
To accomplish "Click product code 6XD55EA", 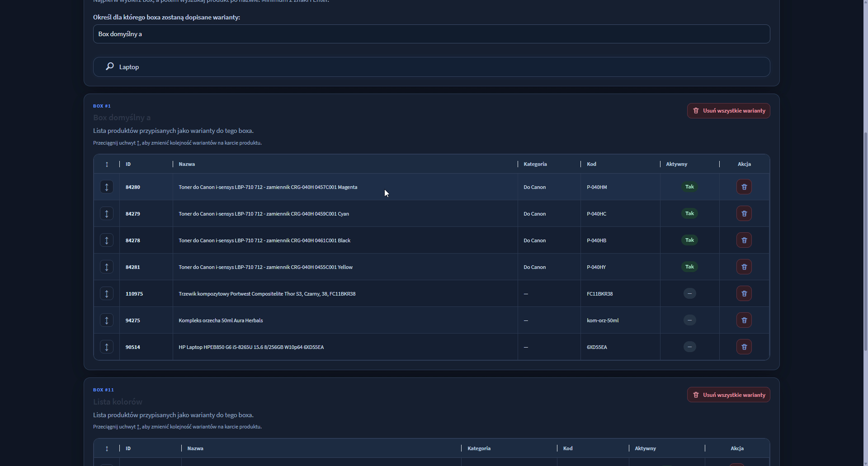I will pyautogui.click(x=597, y=347).
